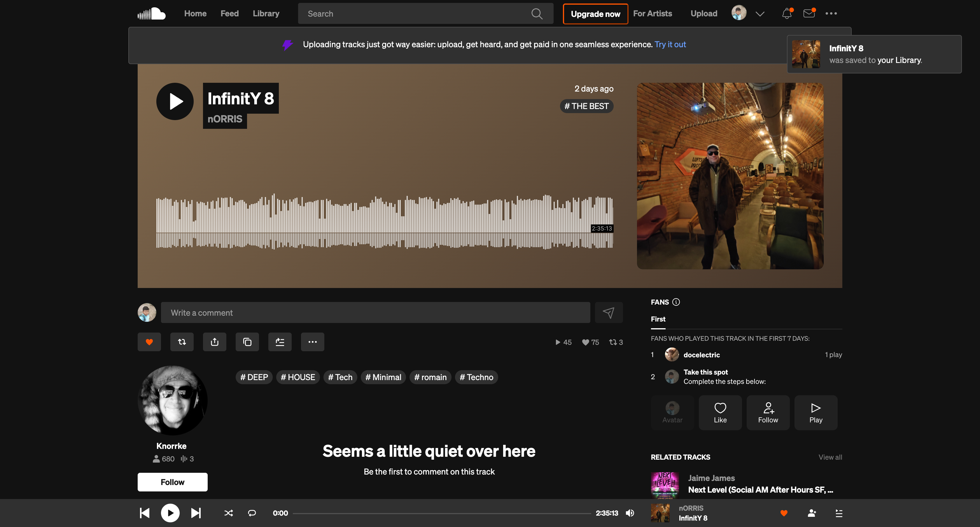Skip to next track in player bar

(x=196, y=513)
